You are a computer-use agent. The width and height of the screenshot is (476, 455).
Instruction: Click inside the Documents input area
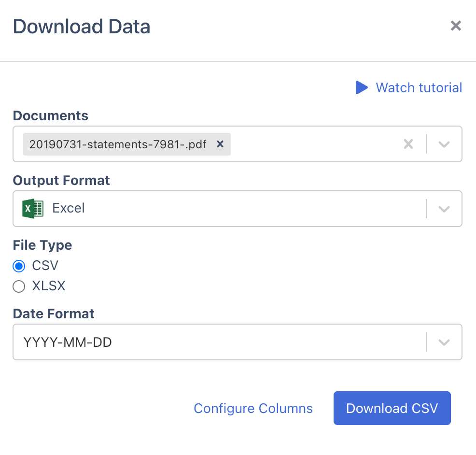[314, 144]
